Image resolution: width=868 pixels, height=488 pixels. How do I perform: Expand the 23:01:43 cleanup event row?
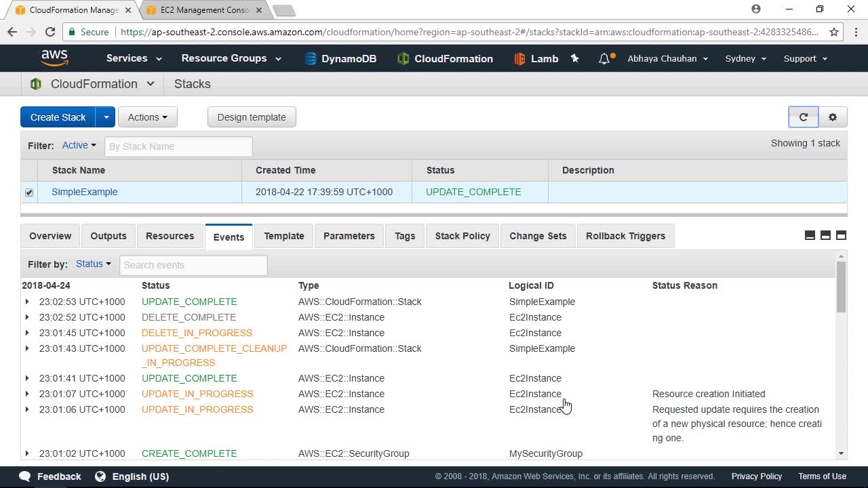tap(27, 348)
